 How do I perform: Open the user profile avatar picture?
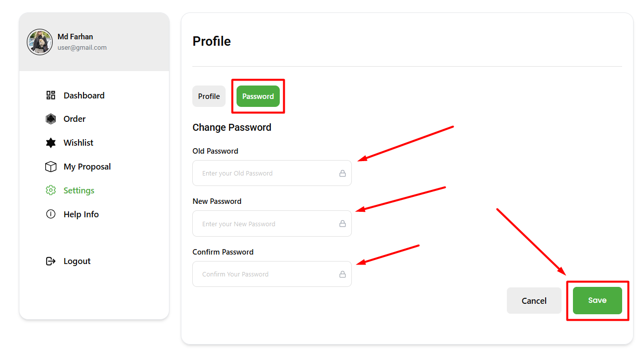point(40,42)
